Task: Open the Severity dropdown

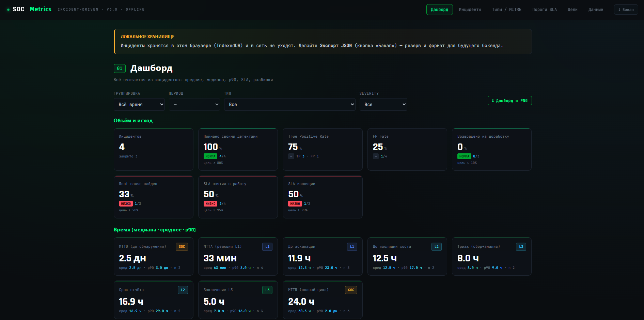Action: [x=383, y=104]
